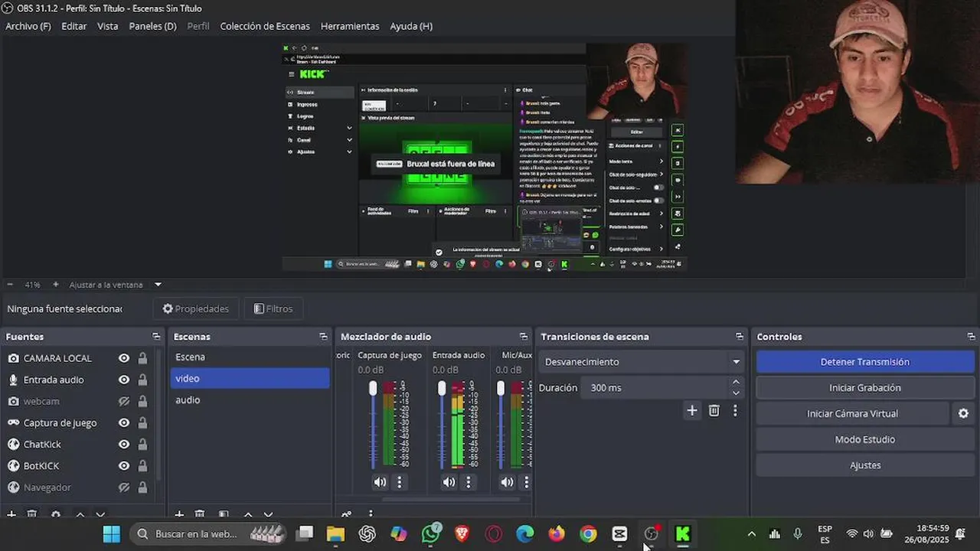Open the Vista menu
This screenshot has width=980, height=551.
click(108, 26)
